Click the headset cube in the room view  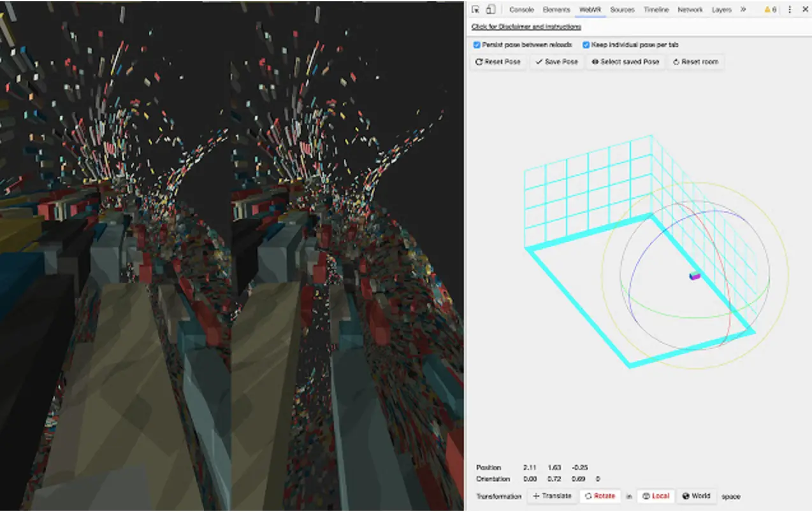coord(694,275)
